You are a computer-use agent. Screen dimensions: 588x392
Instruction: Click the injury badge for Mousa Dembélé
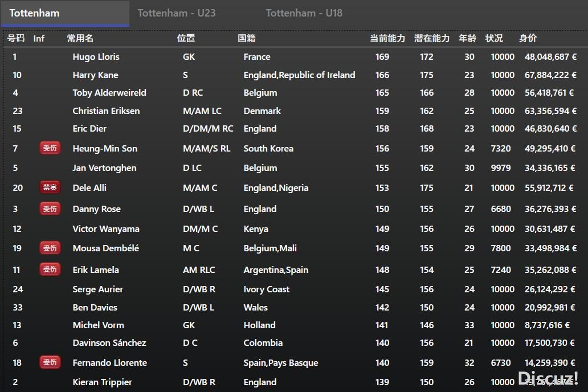tap(50, 248)
